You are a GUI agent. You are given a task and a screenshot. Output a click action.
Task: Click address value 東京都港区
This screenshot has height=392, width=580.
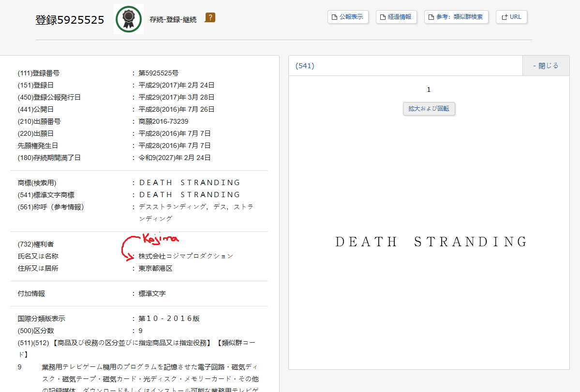tap(155, 268)
